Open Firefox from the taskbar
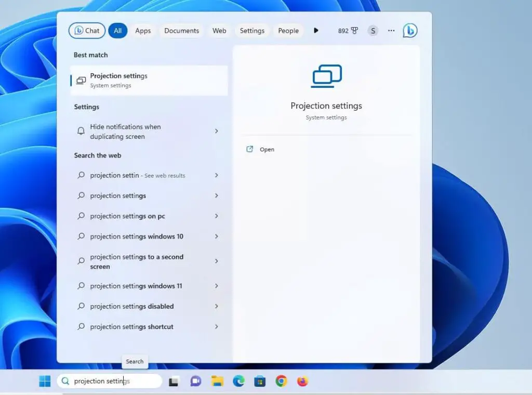This screenshot has width=532, height=395. tap(303, 381)
